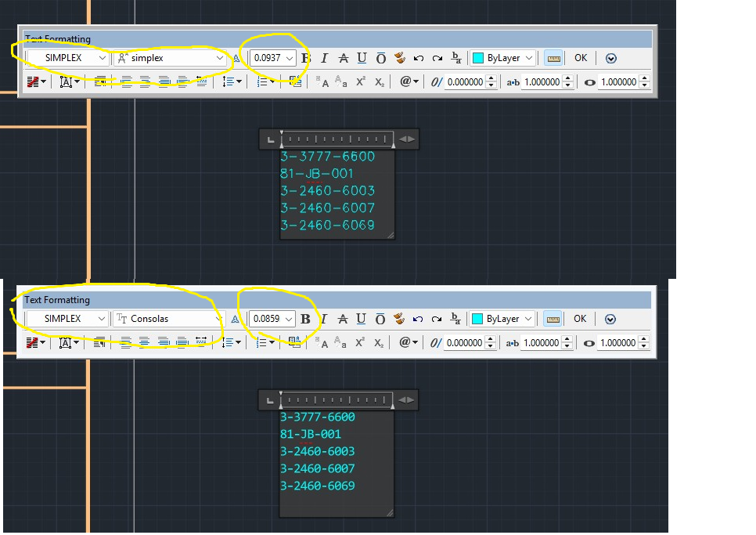Decrease tracking value in simplex-font toolbar

click(x=567, y=85)
